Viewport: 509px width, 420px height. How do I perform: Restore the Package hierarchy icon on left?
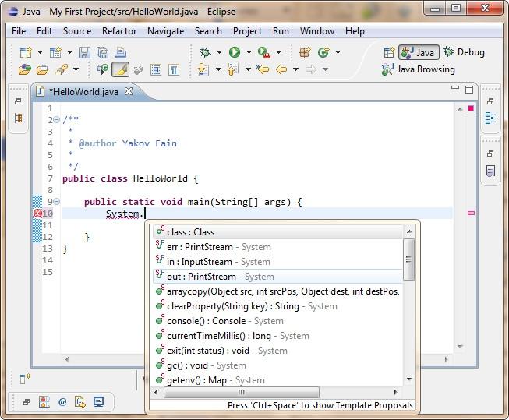pyautogui.click(x=18, y=118)
